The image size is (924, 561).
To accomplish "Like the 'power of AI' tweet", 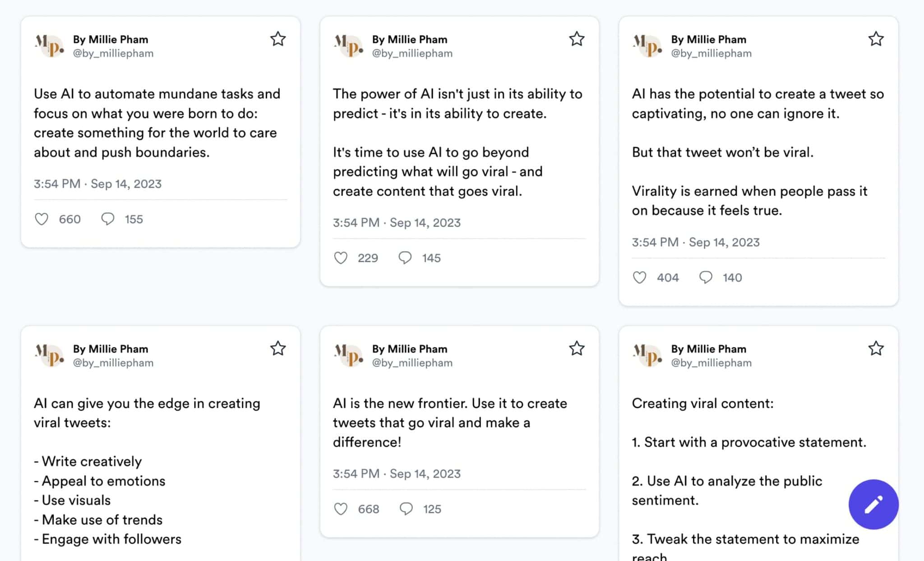I will (341, 258).
